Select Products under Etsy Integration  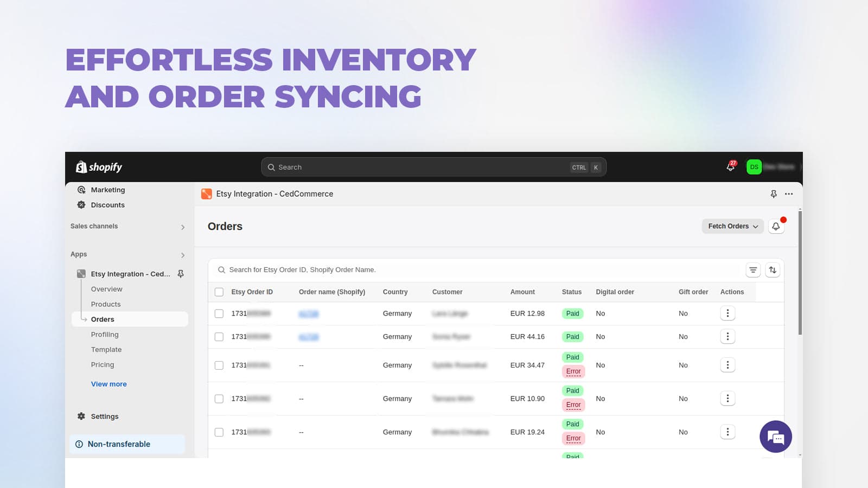click(x=106, y=304)
